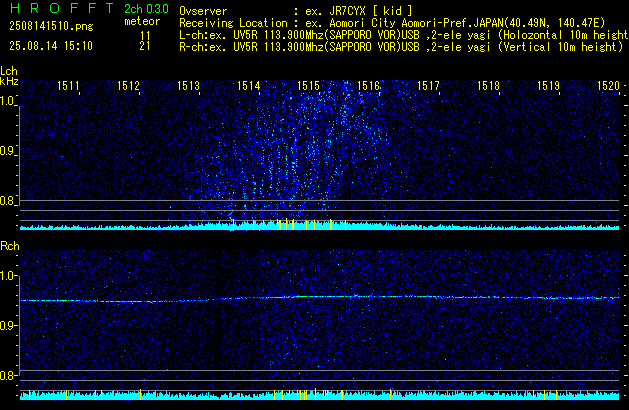The width and height of the screenshot is (629, 410).
Task: Select the 1514 time tick label
Action: click(x=248, y=86)
